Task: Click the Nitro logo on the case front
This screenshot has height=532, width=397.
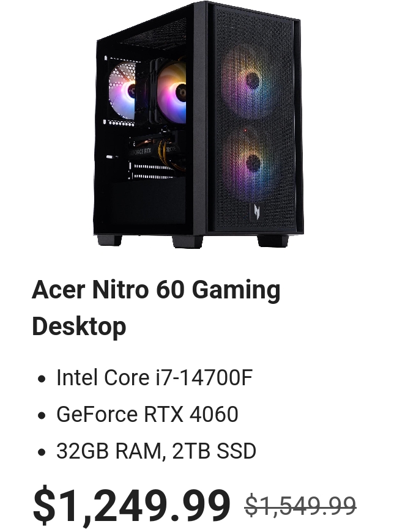Action: 257,212
